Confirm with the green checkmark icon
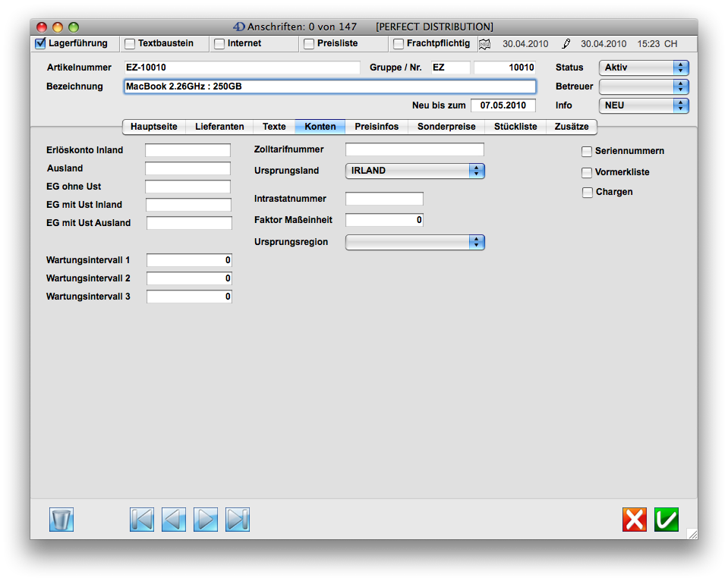This screenshot has height=581, width=728. (x=667, y=520)
